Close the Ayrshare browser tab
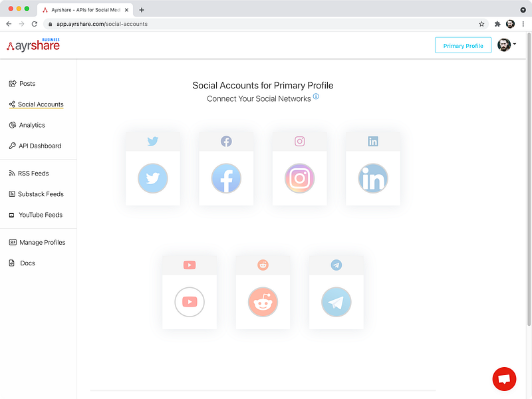The image size is (532, 399). click(x=126, y=10)
